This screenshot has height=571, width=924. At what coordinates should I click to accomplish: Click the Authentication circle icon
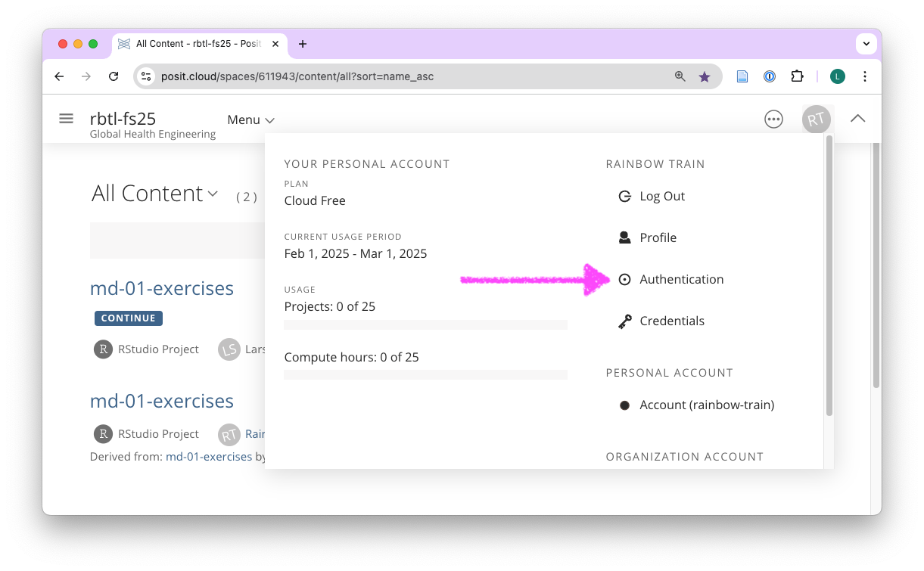(624, 279)
